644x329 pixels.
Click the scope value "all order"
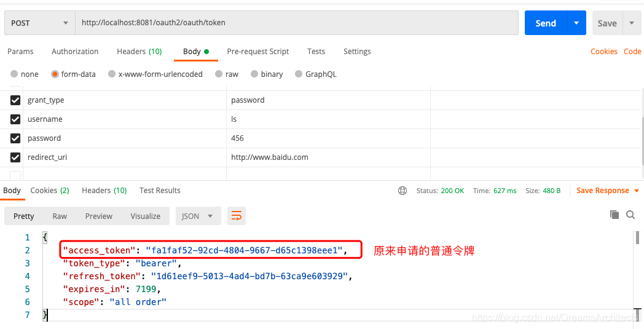click(x=138, y=302)
